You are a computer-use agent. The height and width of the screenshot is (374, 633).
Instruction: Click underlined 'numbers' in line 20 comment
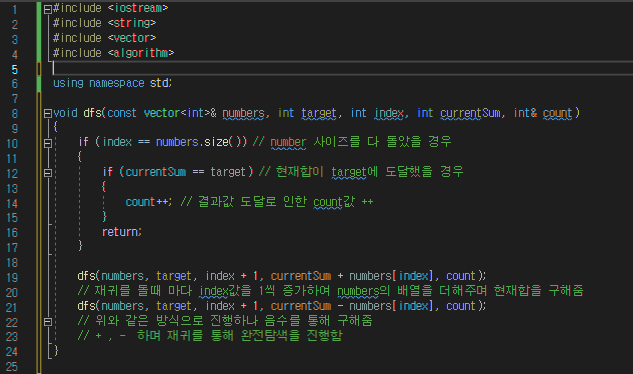[358, 291]
